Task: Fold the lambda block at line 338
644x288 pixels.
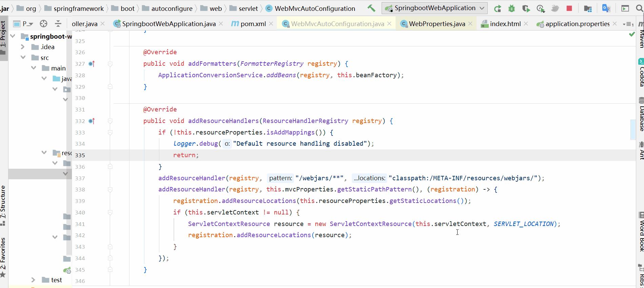Action: (110, 190)
